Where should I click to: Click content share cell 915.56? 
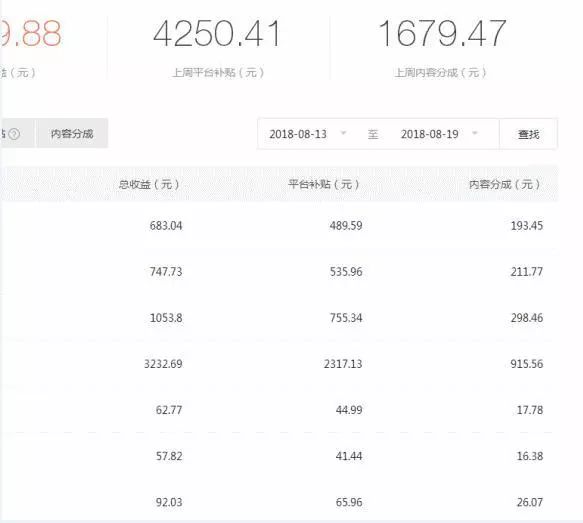click(x=527, y=364)
